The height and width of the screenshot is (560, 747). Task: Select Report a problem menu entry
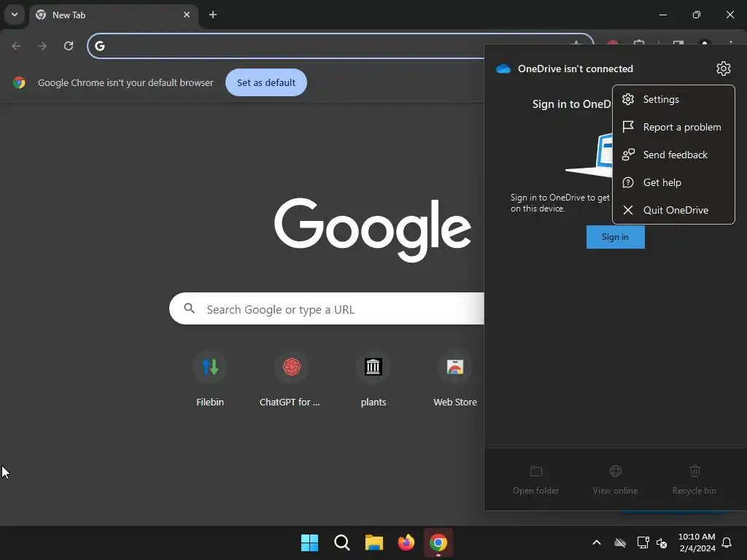click(673, 127)
